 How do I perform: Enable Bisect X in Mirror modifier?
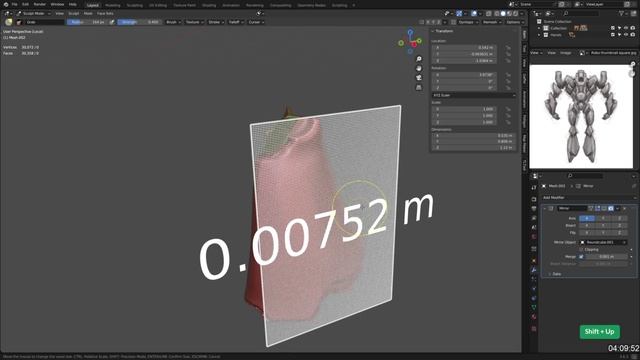(x=587, y=225)
